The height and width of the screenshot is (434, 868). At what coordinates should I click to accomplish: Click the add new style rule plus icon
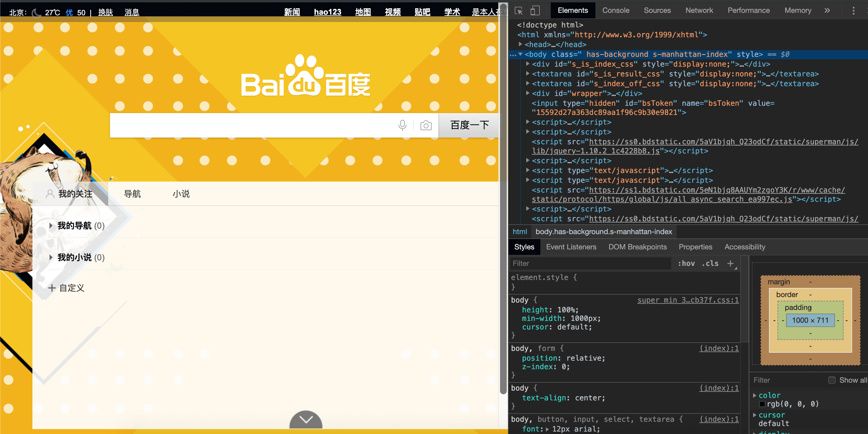[730, 263]
